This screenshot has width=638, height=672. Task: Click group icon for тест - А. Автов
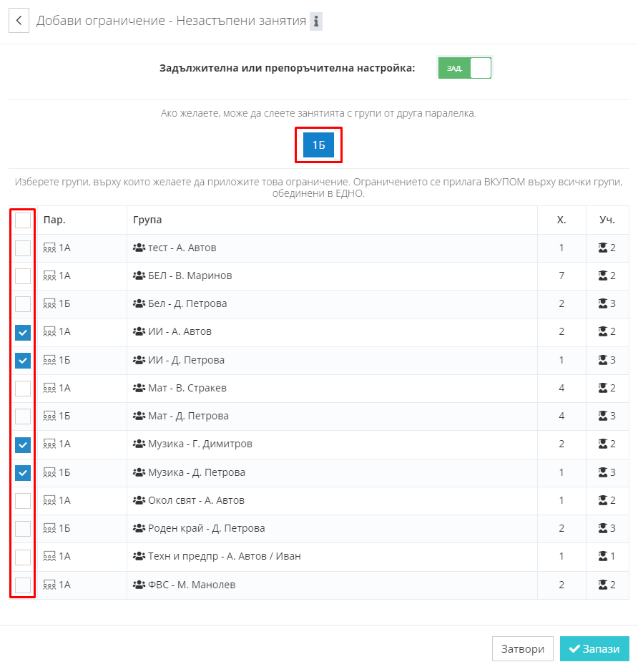(139, 248)
